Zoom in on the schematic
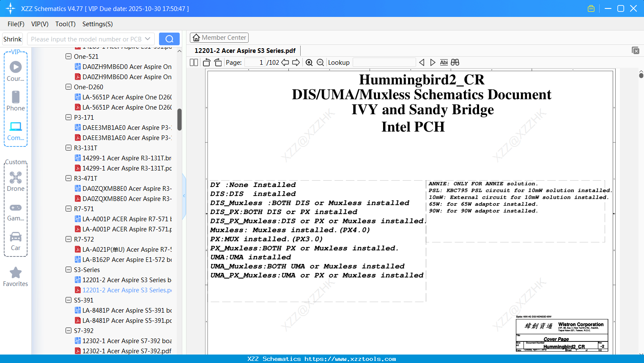 click(309, 63)
